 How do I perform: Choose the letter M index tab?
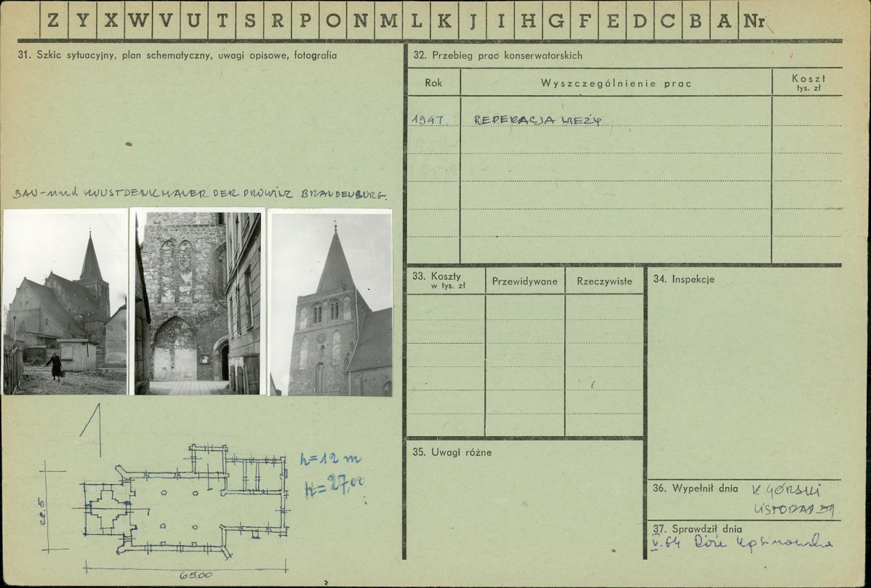[388, 21]
